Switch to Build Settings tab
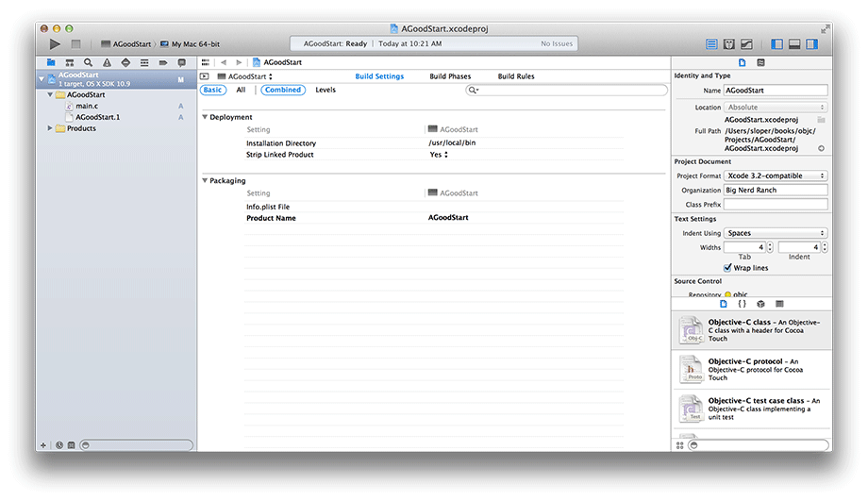The height and width of the screenshot is (501, 868). pyautogui.click(x=379, y=76)
